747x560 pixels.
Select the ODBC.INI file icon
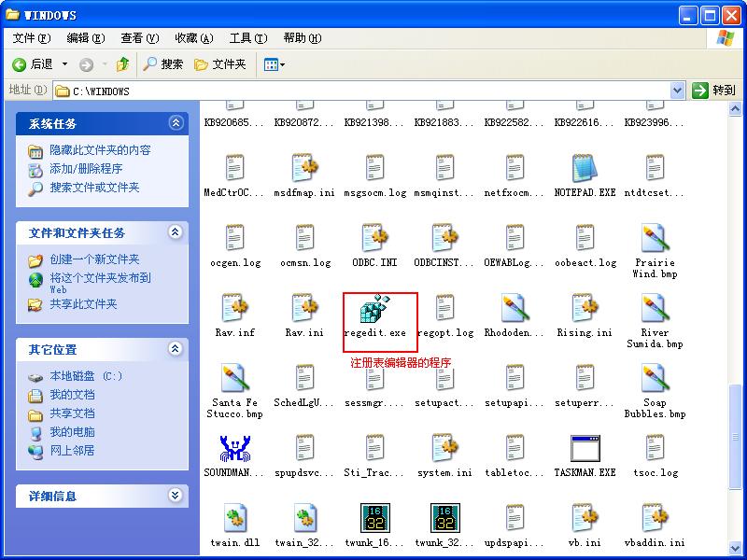coord(375,239)
